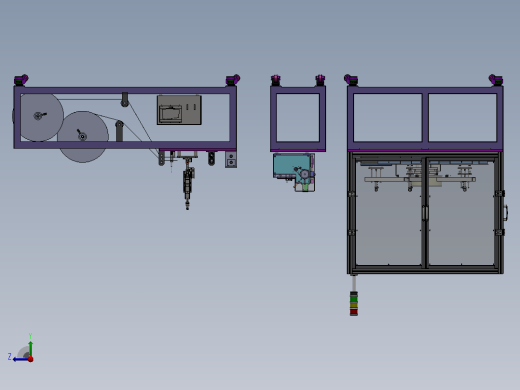Pick the side handle on the cabinet's right edge
Image resolution: width=520 pixels, height=390 pixels.
coord(506,213)
